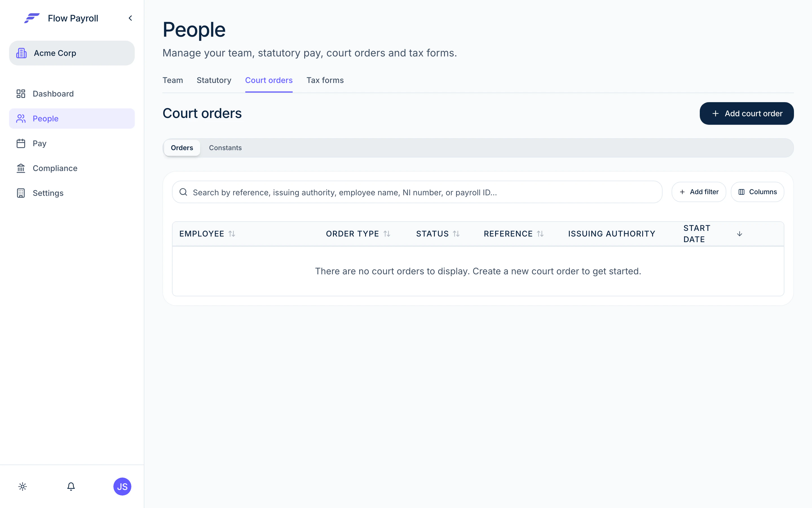This screenshot has height=508, width=812.
Task: Click the empty state no court orders message
Action: coord(478,271)
